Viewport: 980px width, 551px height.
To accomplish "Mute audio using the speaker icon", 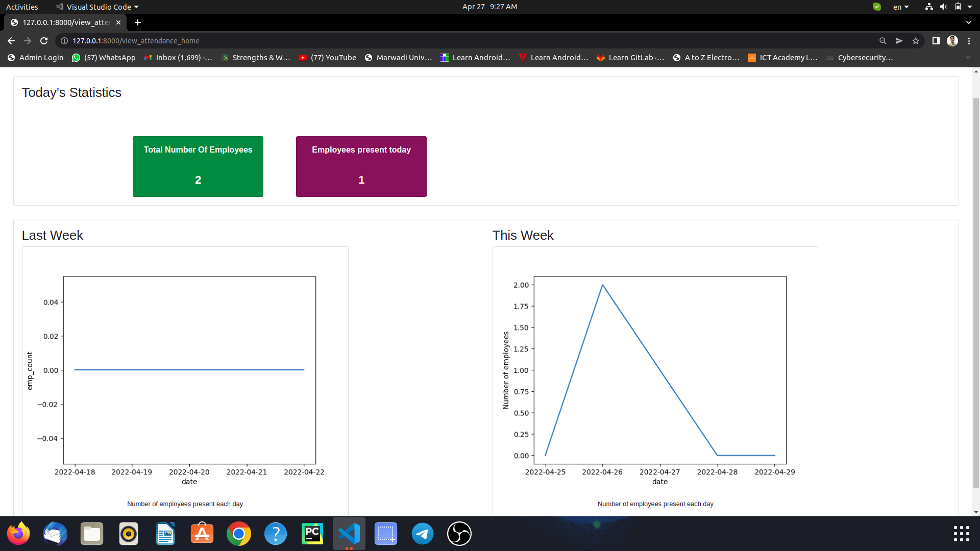I will coord(943,7).
